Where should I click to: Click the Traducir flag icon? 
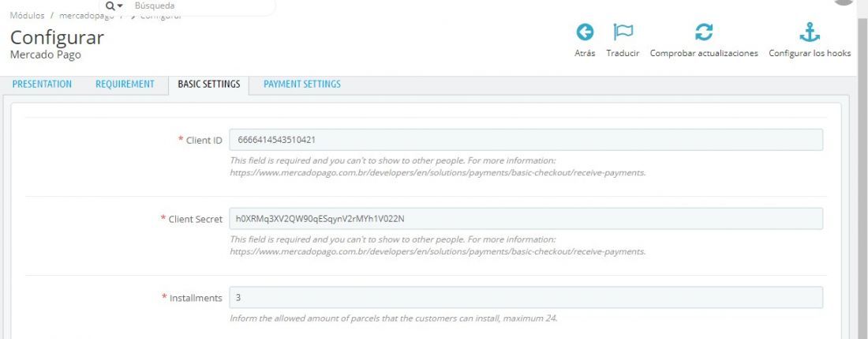[x=623, y=32]
